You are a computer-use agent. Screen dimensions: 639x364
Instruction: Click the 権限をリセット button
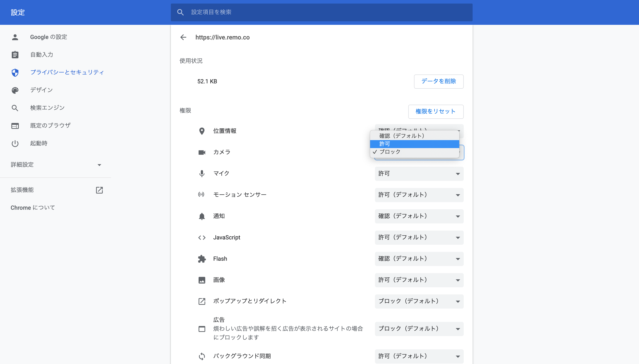(x=435, y=112)
